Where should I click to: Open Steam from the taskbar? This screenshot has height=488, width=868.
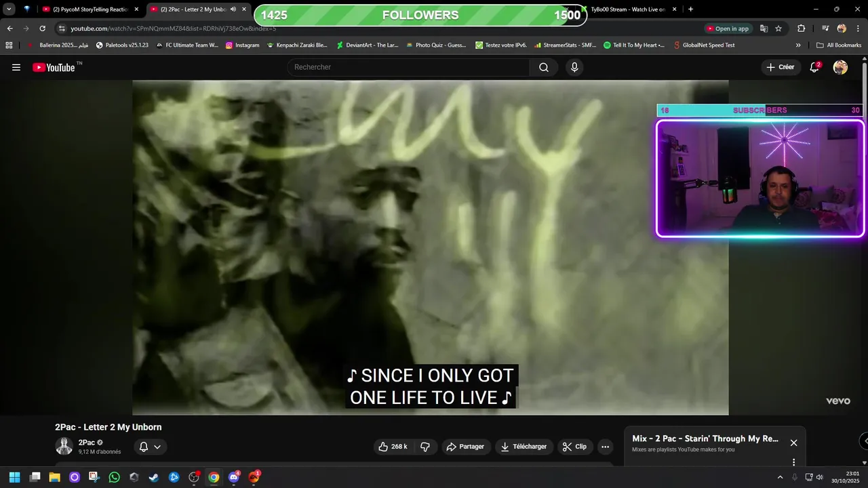pos(154,477)
